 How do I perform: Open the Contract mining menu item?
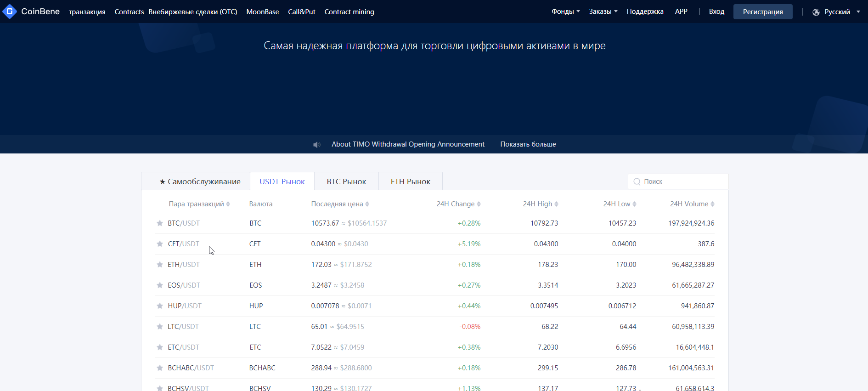click(349, 12)
